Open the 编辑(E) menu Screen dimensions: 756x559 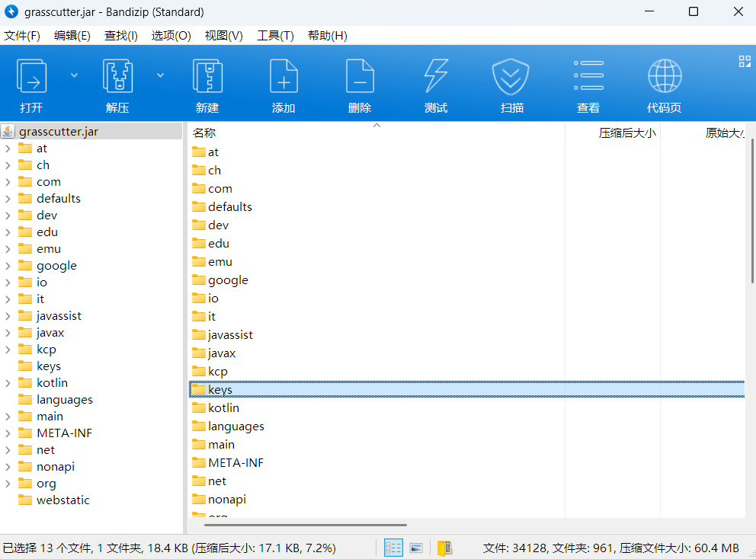coord(72,36)
